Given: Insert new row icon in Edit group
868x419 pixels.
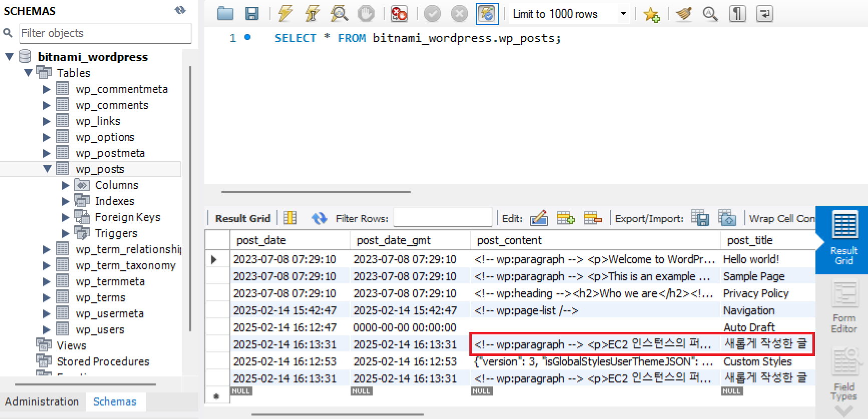Looking at the screenshot, I should [565, 218].
